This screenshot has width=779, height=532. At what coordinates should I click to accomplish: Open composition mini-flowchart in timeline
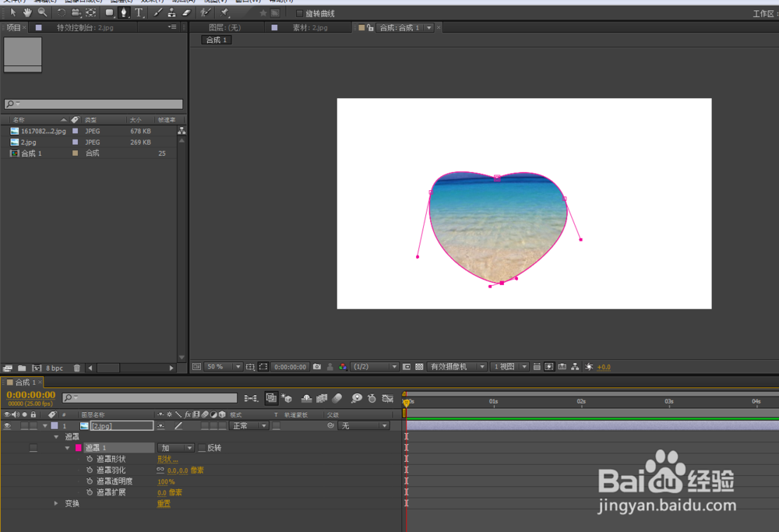pos(251,398)
